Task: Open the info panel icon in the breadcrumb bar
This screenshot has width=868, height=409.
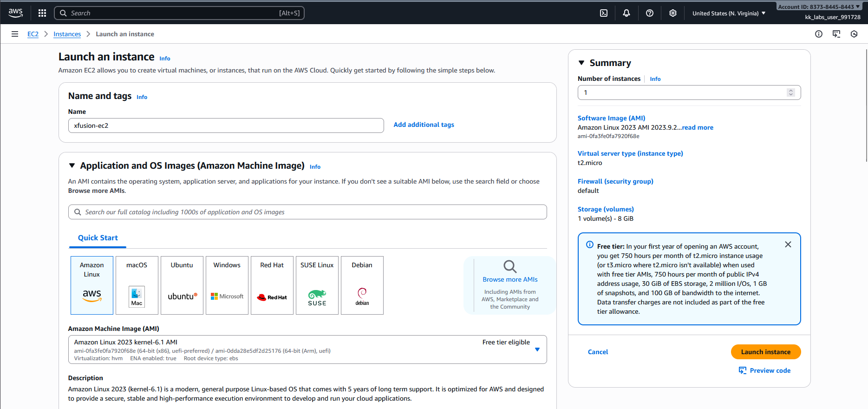Action: pos(819,34)
